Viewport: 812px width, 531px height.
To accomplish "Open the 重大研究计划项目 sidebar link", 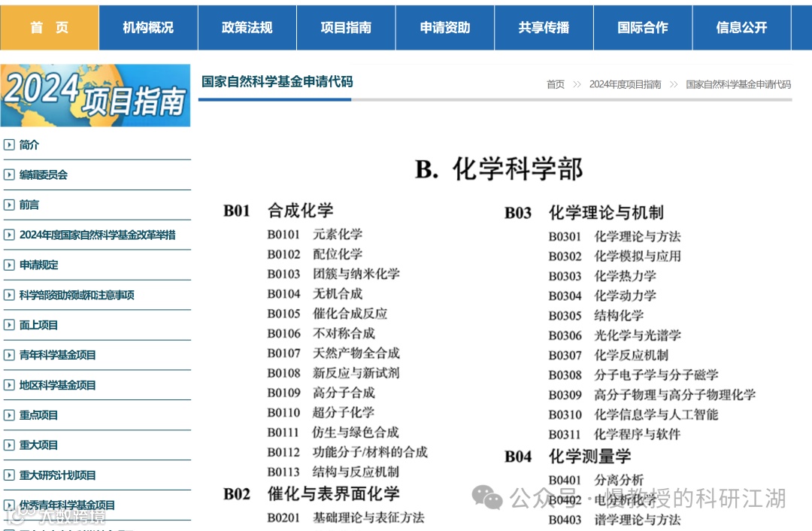I will [x=57, y=475].
